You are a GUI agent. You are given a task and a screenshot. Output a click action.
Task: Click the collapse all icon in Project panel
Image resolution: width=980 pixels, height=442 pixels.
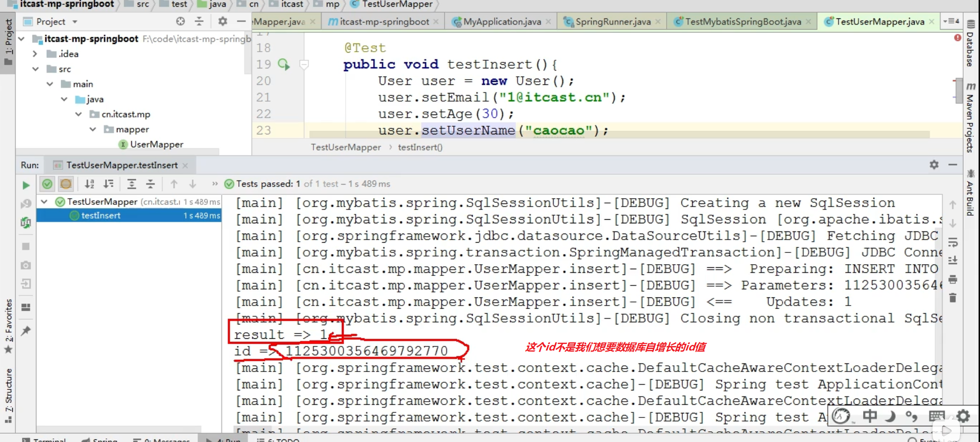pos(199,21)
